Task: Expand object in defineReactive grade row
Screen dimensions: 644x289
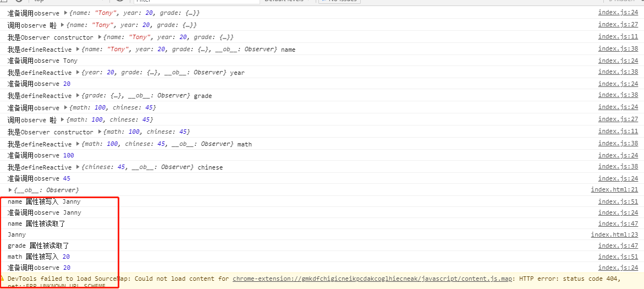Action: [x=78, y=96]
